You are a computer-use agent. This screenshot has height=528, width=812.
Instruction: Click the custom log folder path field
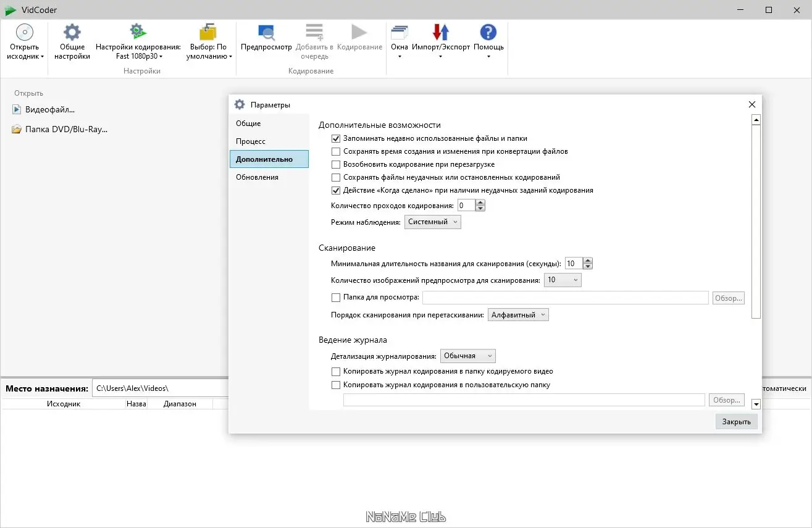(x=524, y=400)
